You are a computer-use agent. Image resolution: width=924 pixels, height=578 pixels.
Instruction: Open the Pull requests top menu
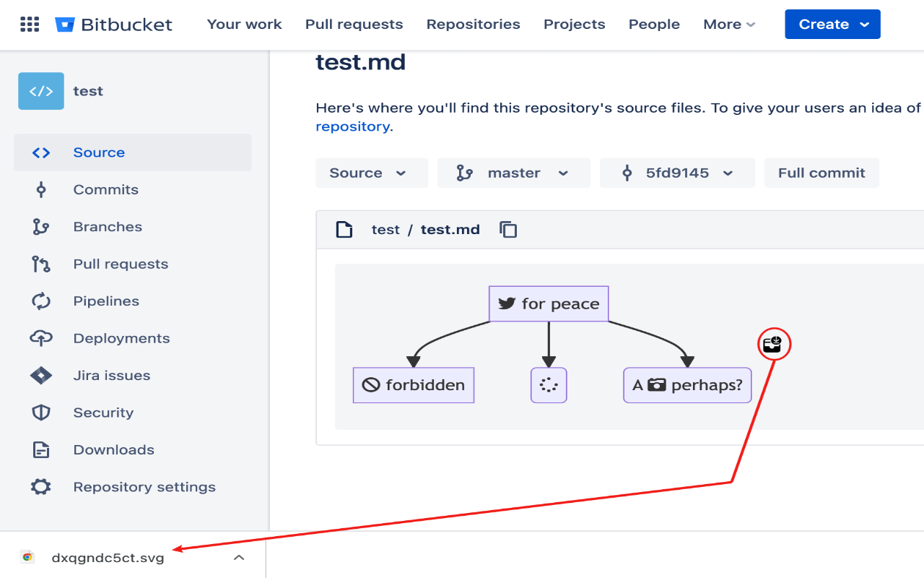(x=354, y=25)
